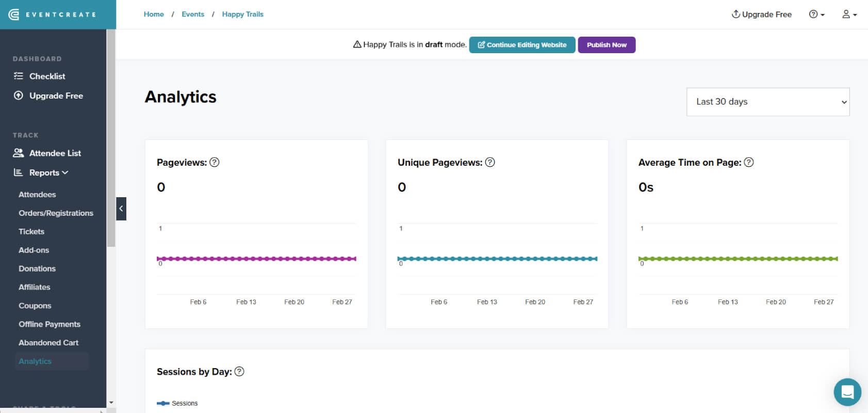868x413 pixels.
Task: Click Continue Editing Website button
Action: (x=522, y=45)
